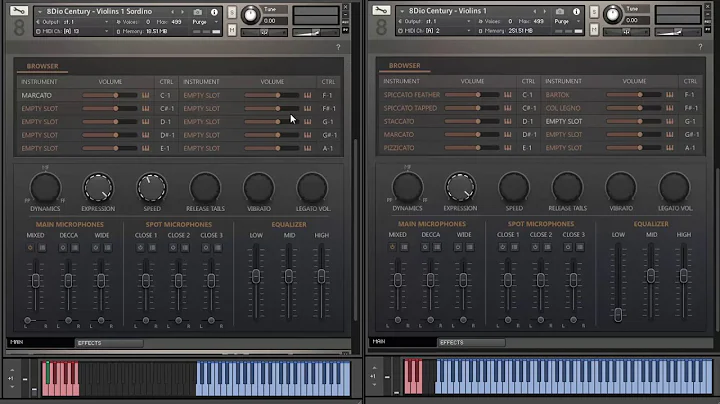Viewport: 720px width, 404px height.
Task: Open Output dropdown in Violins 1
Action: click(x=434, y=22)
